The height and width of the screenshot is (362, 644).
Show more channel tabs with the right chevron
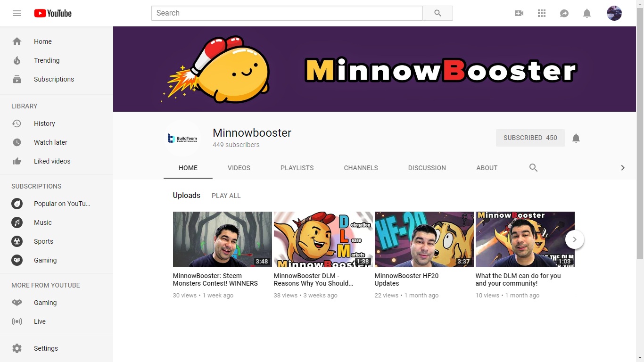(623, 168)
